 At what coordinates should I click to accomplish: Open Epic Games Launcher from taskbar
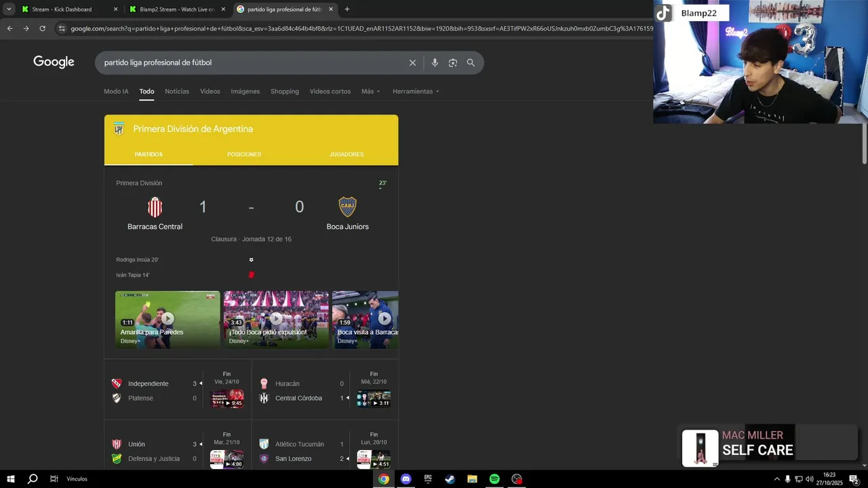pos(428,479)
